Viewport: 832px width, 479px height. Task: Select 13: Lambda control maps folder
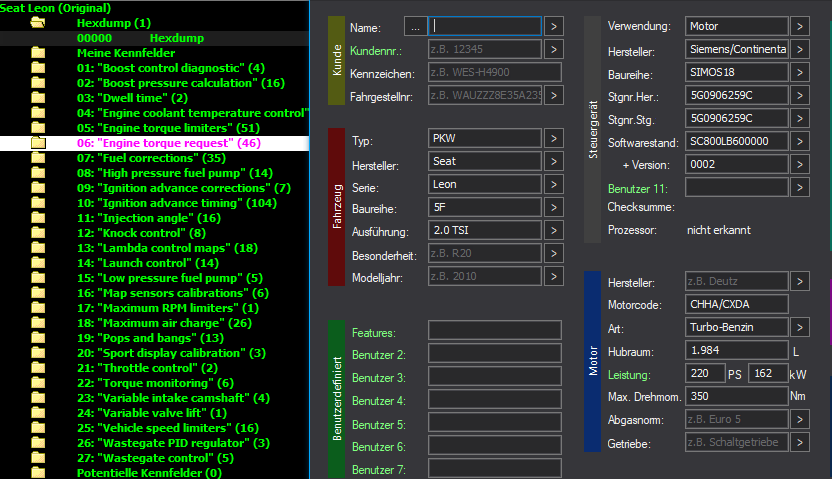click(x=167, y=248)
